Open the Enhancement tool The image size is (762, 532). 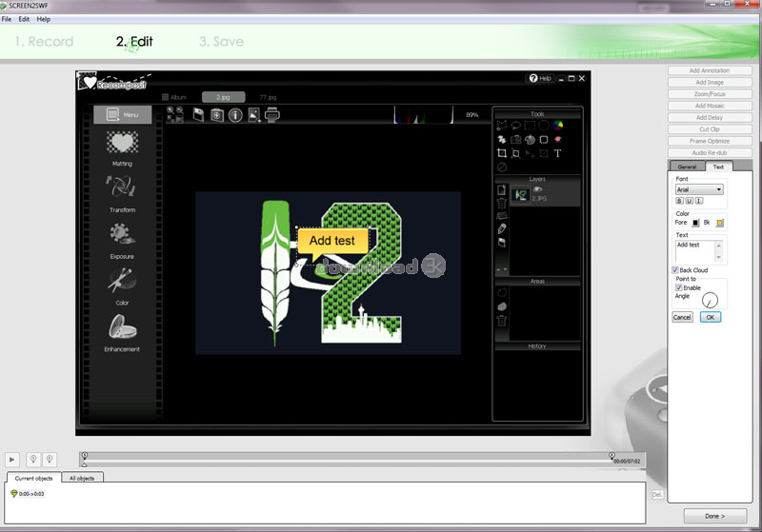[x=123, y=333]
